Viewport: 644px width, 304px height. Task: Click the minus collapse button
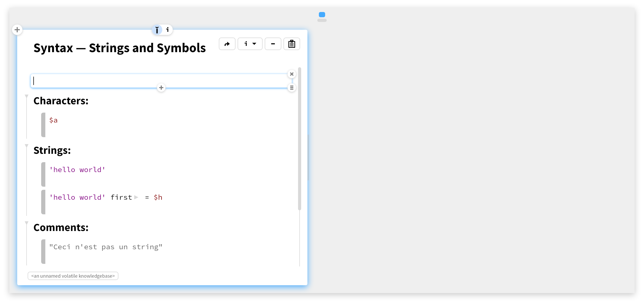pyautogui.click(x=273, y=44)
